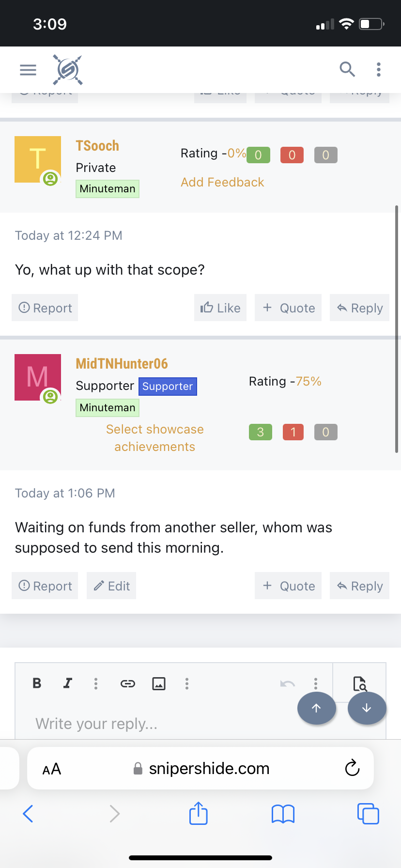Insert a link in reply editor
401x868 pixels.
point(128,683)
